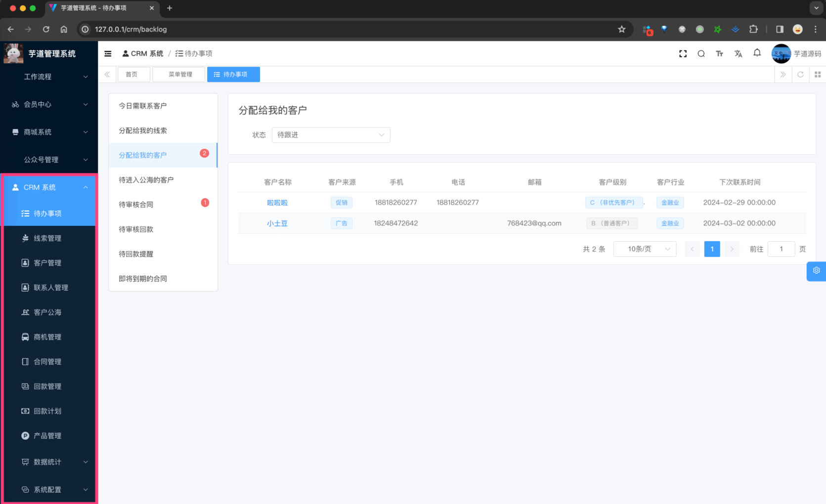Collapse the sidebar with the hamburger toggle
826x504 pixels.
pos(107,53)
